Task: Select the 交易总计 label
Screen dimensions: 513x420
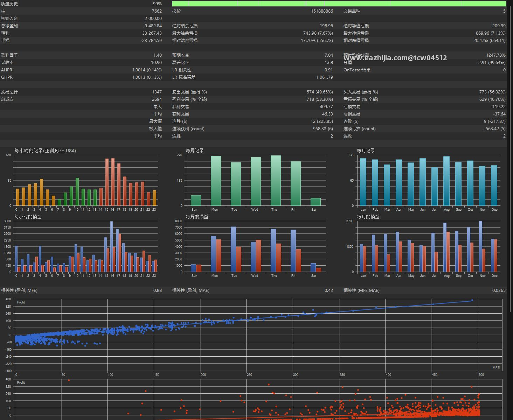Action: point(9,92)
